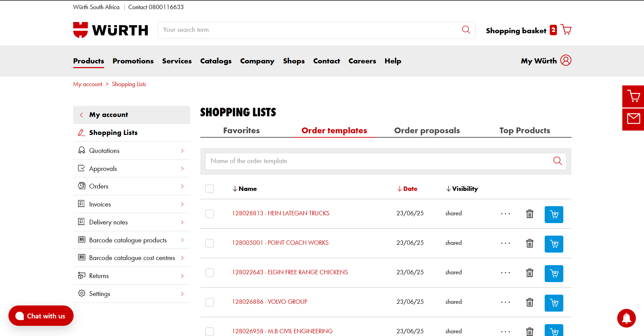The image size is (644, 336).
Task: Expand the Invoices chevron arrow
Action: [182, 204]
